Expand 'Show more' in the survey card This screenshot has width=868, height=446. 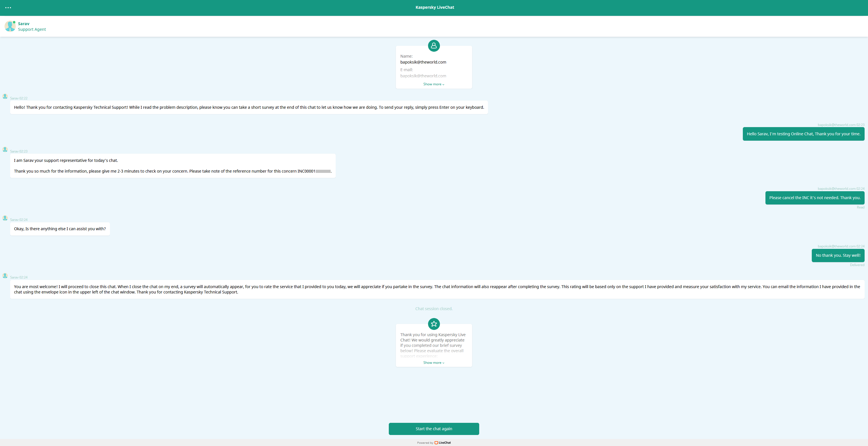434,362
